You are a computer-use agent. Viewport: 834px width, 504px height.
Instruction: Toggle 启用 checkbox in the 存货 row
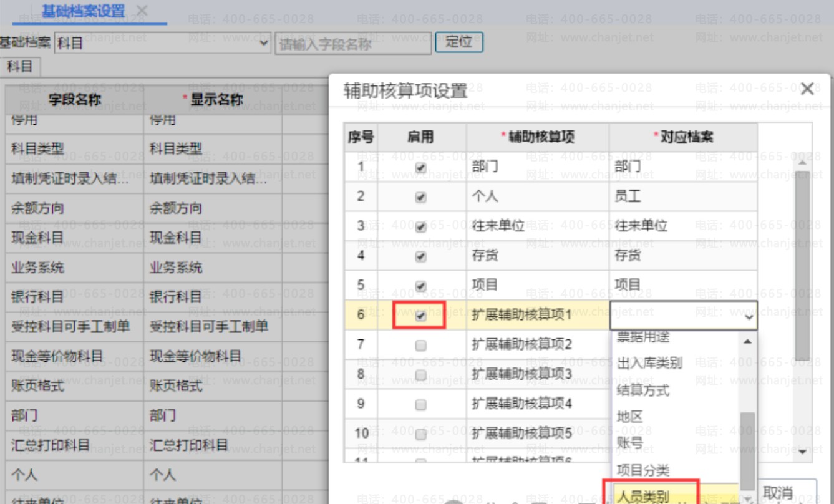(421, 256)
